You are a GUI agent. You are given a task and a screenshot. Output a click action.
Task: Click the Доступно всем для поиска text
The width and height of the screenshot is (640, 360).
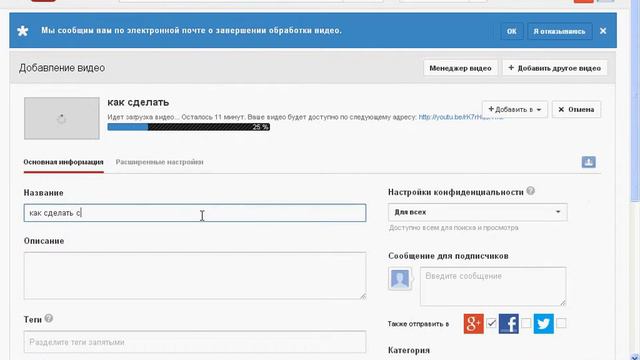453,228
